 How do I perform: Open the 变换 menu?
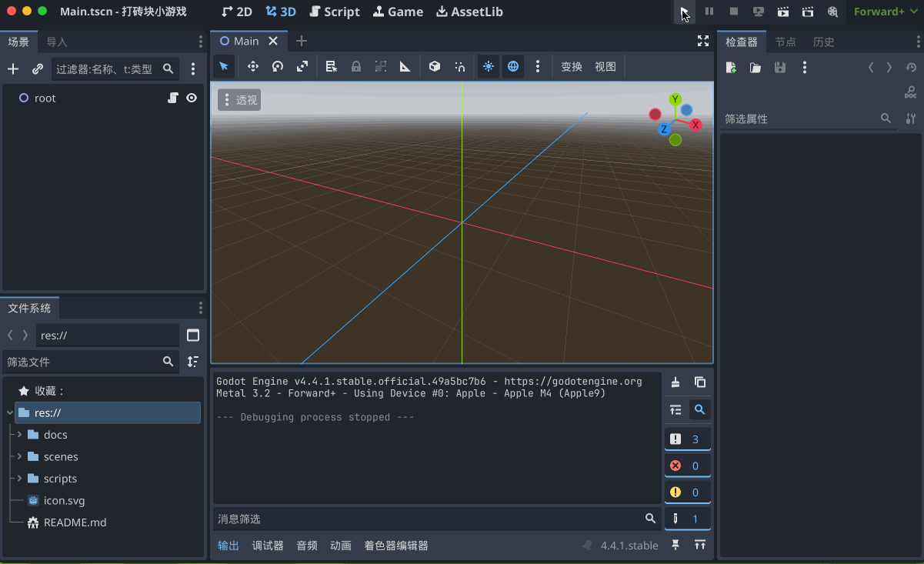pyautogui.click(x=572, y=67)
